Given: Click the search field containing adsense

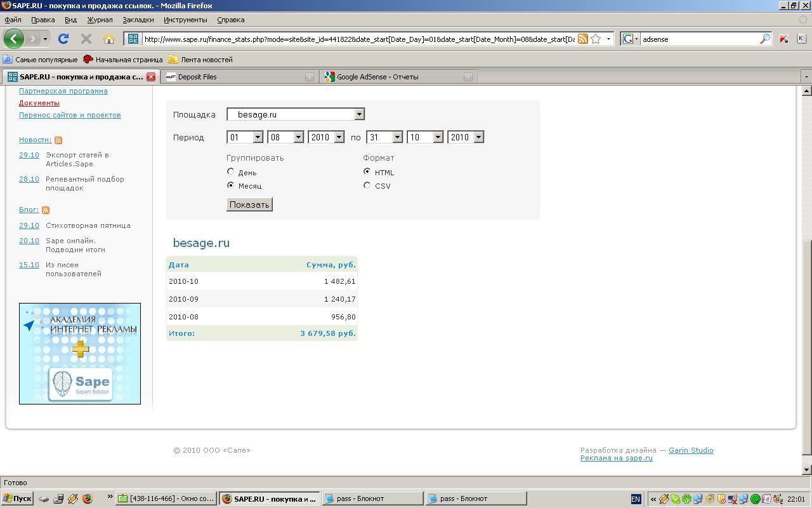Looking at the screenshot, I should (700, 39).
